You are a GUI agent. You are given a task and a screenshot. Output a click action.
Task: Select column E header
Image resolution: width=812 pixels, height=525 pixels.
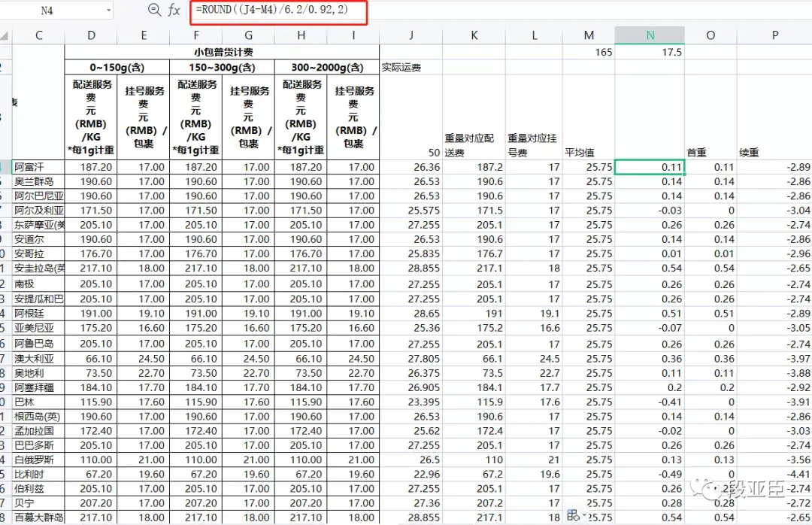(144, 35)
